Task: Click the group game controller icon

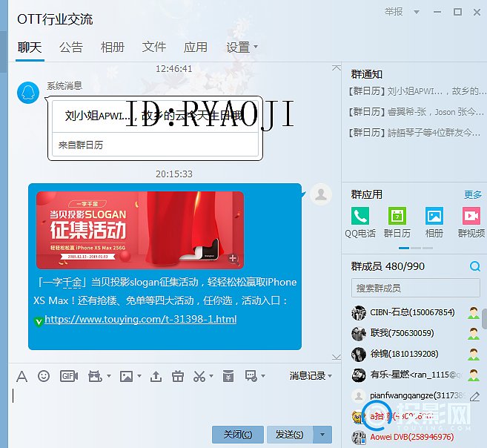Action: coord(95,376)
